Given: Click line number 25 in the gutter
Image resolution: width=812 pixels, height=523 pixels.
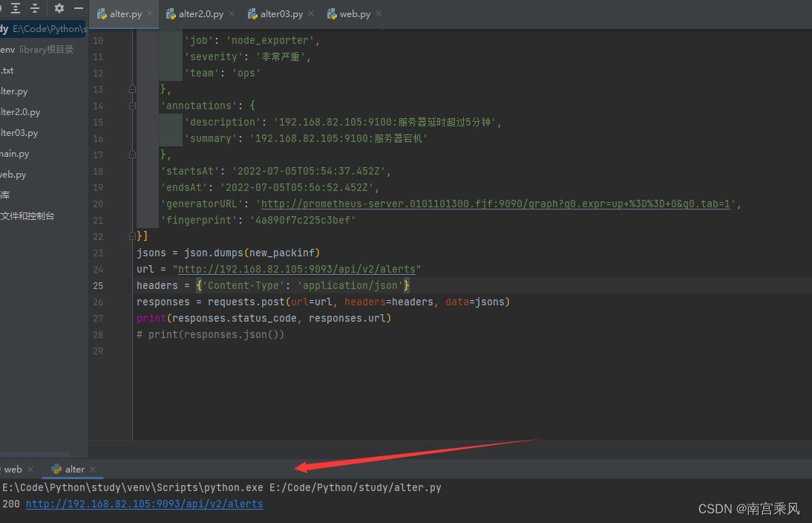Looking at the screenshot, I should [x=98, y=285].
